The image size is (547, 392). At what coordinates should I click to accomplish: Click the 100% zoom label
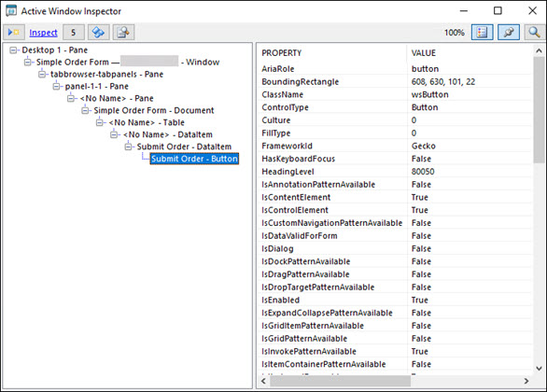(455, 33)
